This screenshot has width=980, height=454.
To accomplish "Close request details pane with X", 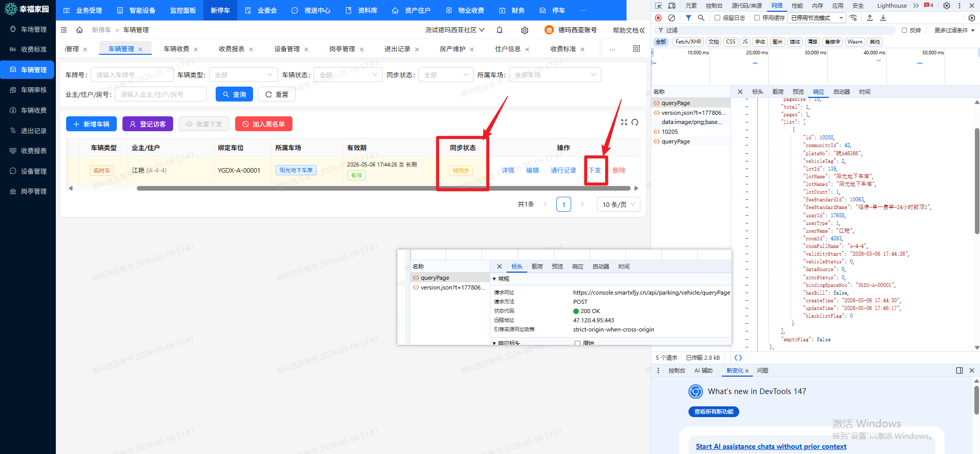I will pos(740,92).
